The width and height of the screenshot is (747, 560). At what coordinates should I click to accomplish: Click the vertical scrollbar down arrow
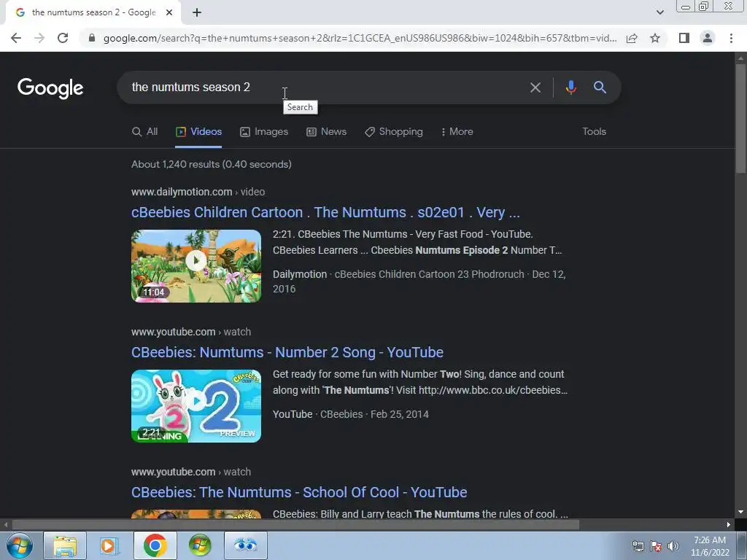point(740,512)
